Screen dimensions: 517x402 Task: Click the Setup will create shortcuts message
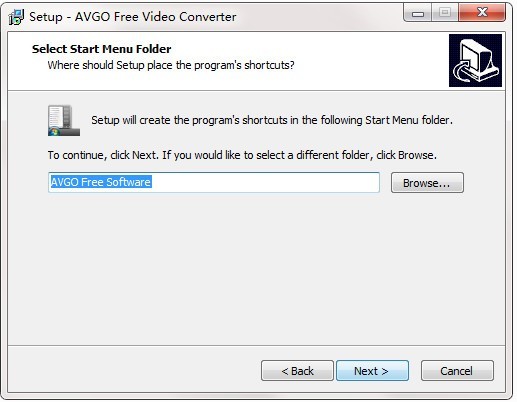pos(272,120)
